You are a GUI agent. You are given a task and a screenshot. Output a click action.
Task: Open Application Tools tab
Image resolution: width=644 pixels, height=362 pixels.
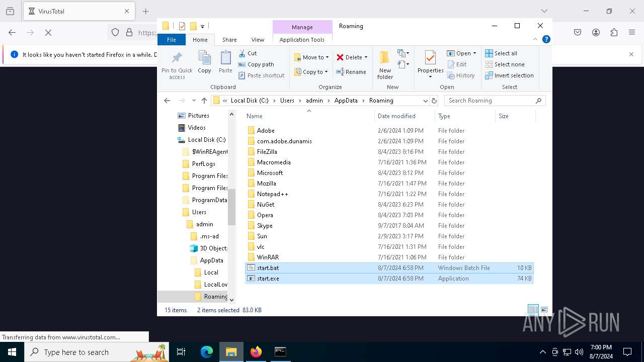302,40
